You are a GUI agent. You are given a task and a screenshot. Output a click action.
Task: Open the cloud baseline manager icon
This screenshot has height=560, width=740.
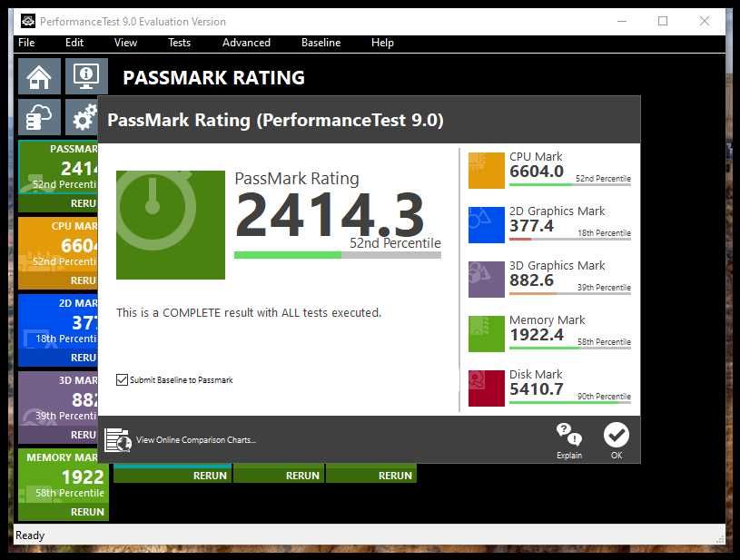tap(39, 117)
